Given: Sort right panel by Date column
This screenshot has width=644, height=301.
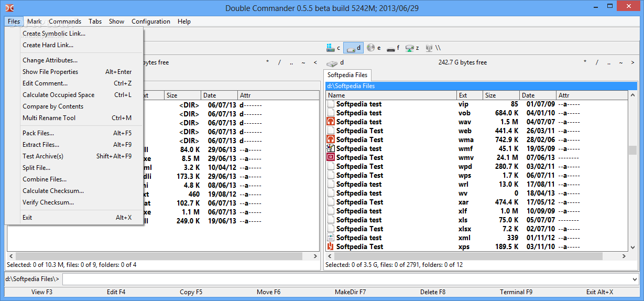Looking at the screenshot, I should tap(538, 95).
